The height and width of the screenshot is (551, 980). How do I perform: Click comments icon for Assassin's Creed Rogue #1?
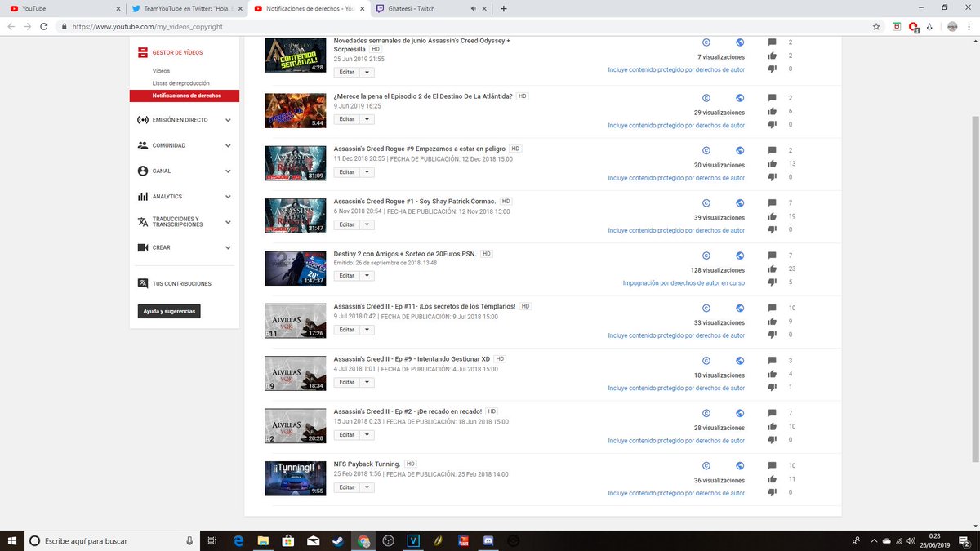[x=773, y=202]
